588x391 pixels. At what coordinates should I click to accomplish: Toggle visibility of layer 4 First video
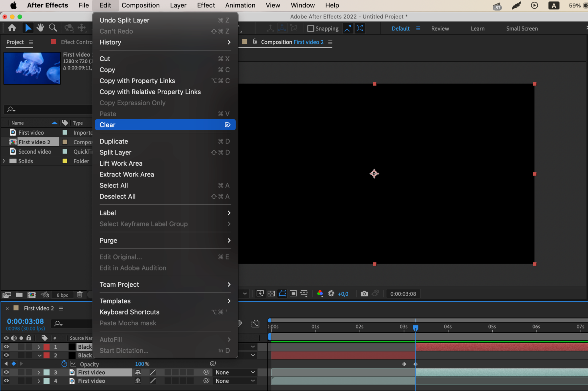tap(6, 381)
